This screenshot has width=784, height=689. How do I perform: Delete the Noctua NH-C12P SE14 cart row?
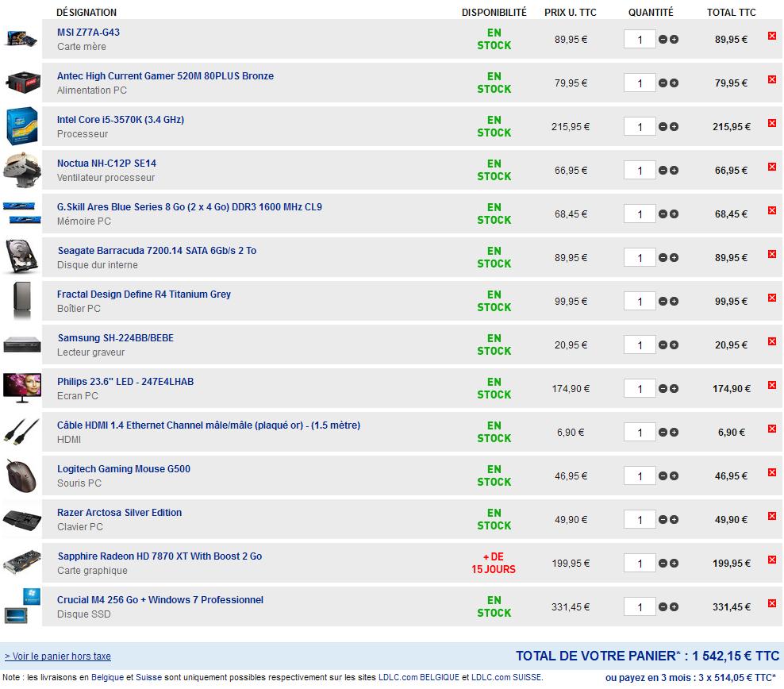(x=771, y=167)
